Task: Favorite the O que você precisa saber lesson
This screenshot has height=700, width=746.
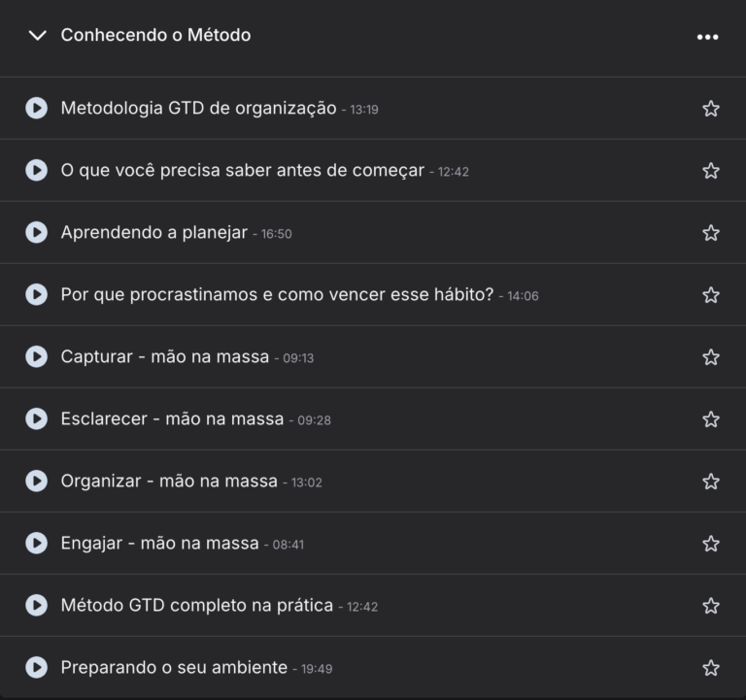Action: [711, 171]
